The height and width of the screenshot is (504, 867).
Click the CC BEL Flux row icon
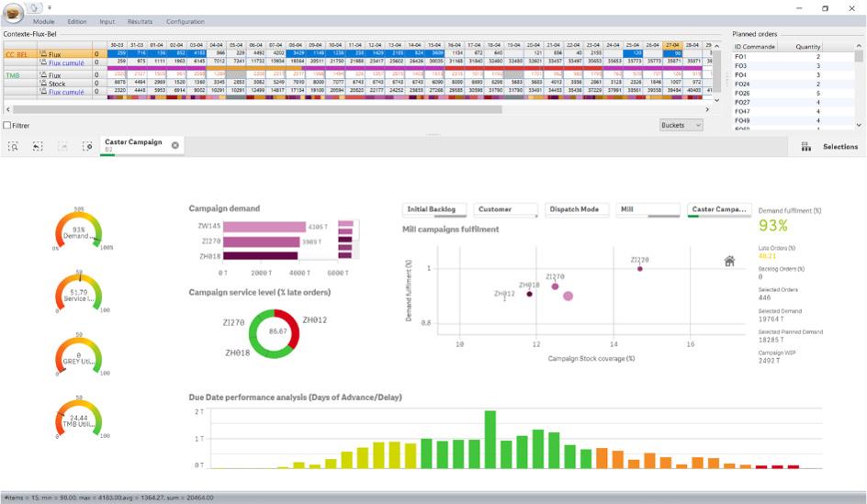pyautogui.click(x=44, y=54)
